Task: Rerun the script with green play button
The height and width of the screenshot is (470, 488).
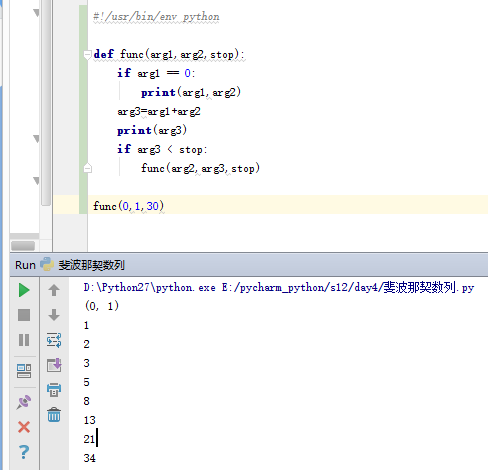Action: click(24, 290)
